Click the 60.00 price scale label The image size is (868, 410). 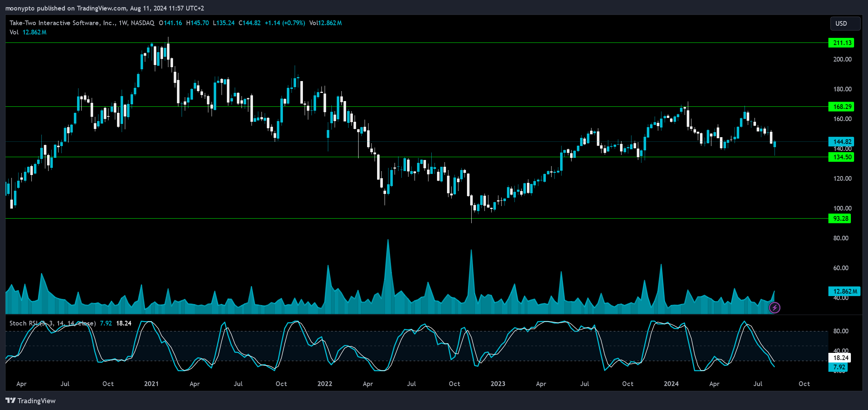841,268
